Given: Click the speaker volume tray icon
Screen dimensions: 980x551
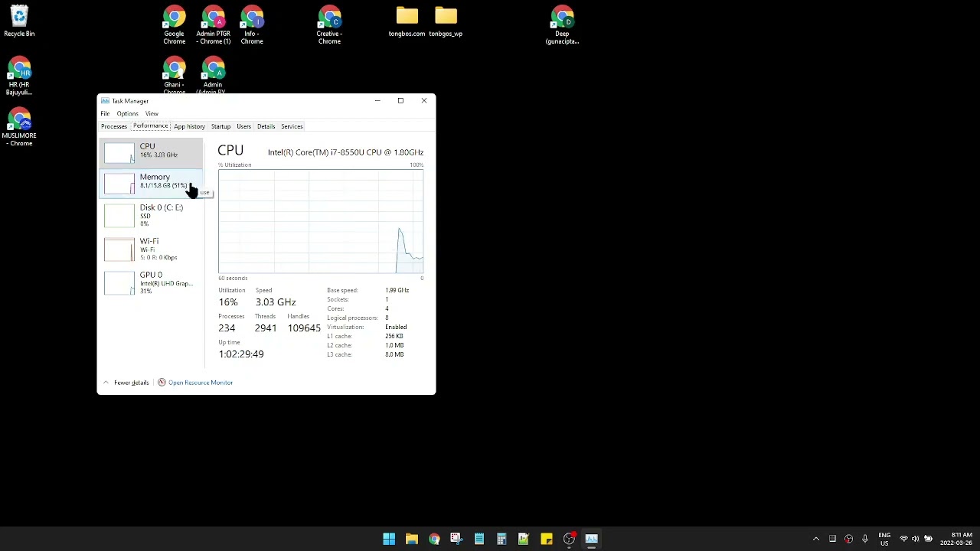Looking at the screenshot, I should [915, 539].
